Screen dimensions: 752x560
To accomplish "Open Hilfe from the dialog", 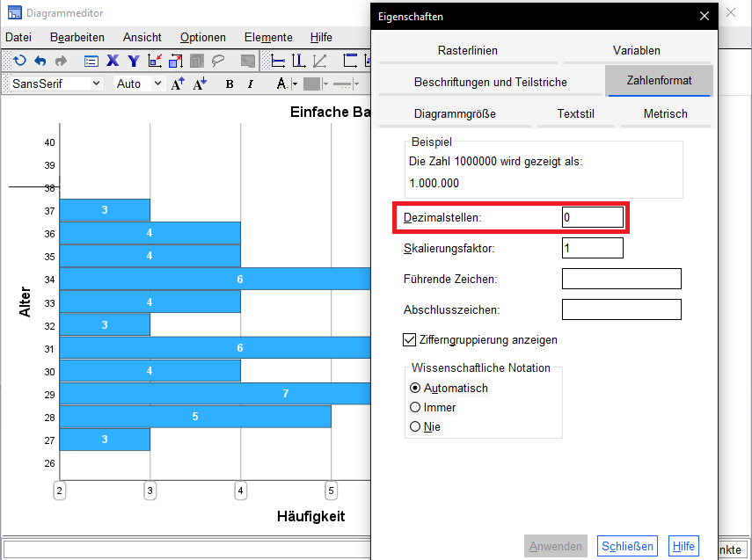I will point(683,545).
